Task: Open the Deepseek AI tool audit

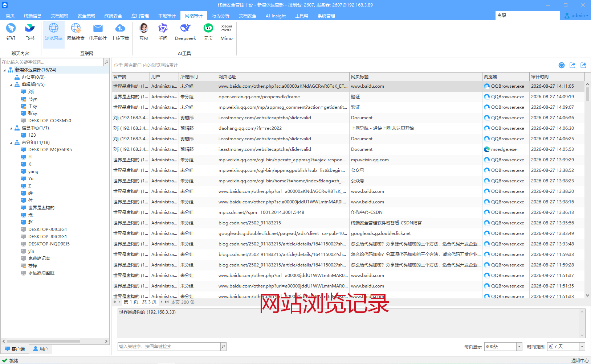Action: click(x=186, y=32)
